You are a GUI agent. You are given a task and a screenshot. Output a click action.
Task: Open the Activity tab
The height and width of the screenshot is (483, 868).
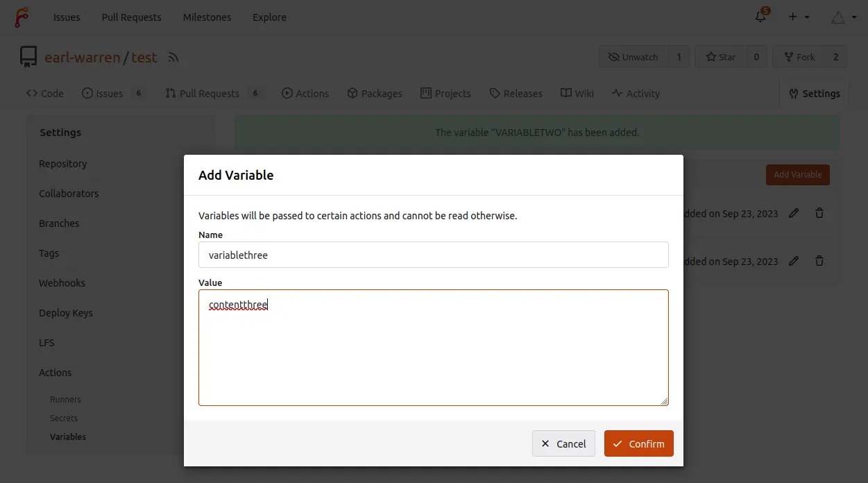(x=636, y=93)
